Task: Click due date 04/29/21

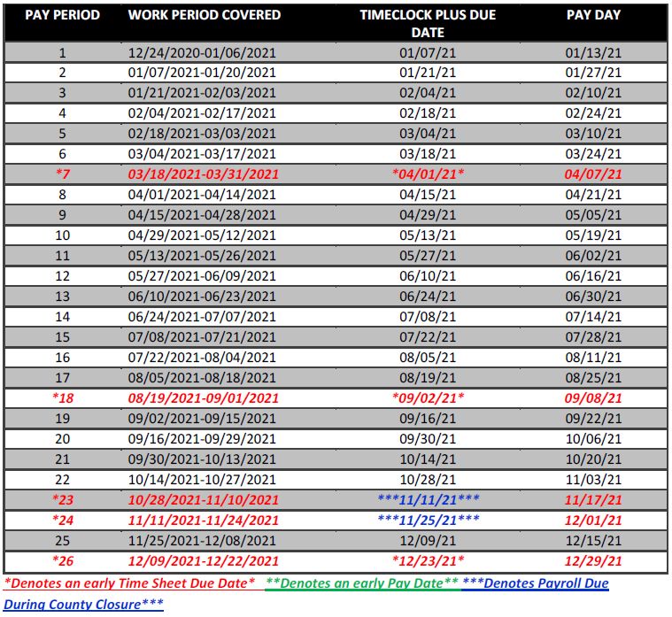Action: click(428, 214)
